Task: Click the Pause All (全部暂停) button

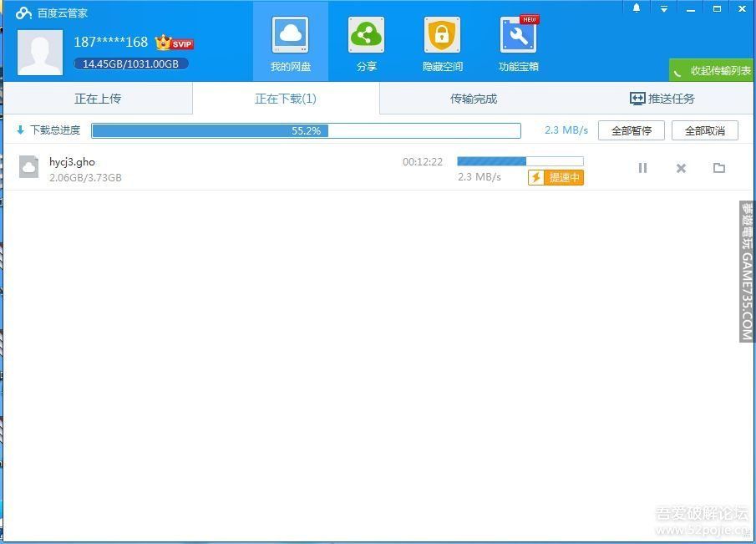Action: [x=632, y=130]
